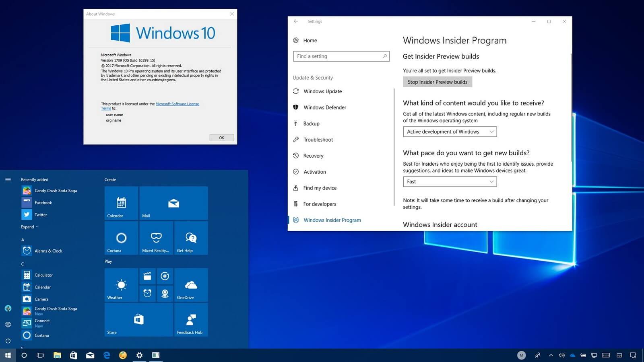Select Windows Update in the sidebar
Screen dimensions: 644x362
(x=322, y=91)
